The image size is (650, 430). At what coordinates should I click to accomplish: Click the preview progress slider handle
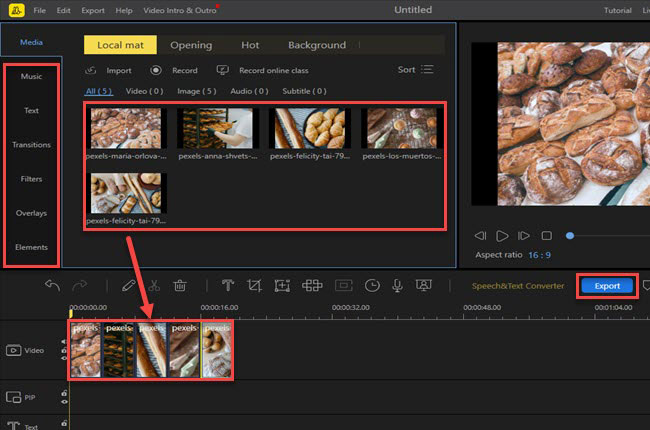(x=570, y=236)
